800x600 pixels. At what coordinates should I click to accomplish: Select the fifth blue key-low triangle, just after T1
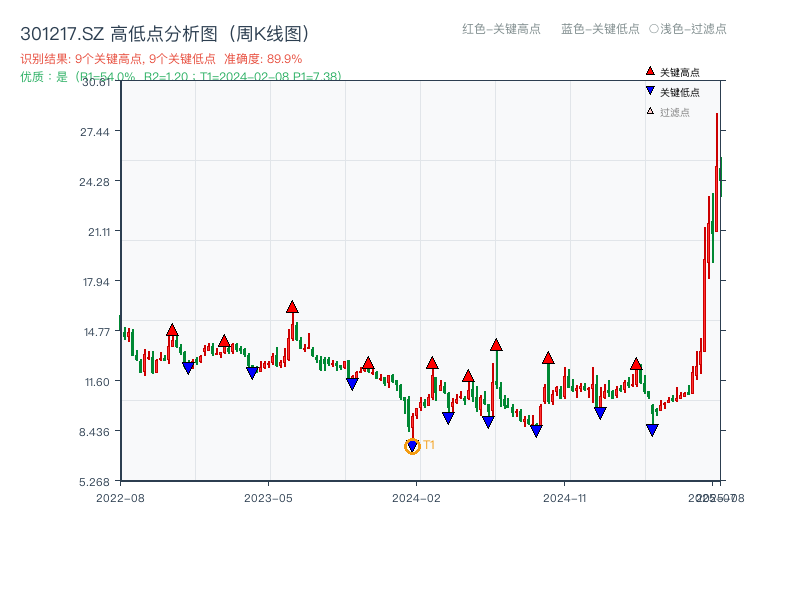pos(448,418)
